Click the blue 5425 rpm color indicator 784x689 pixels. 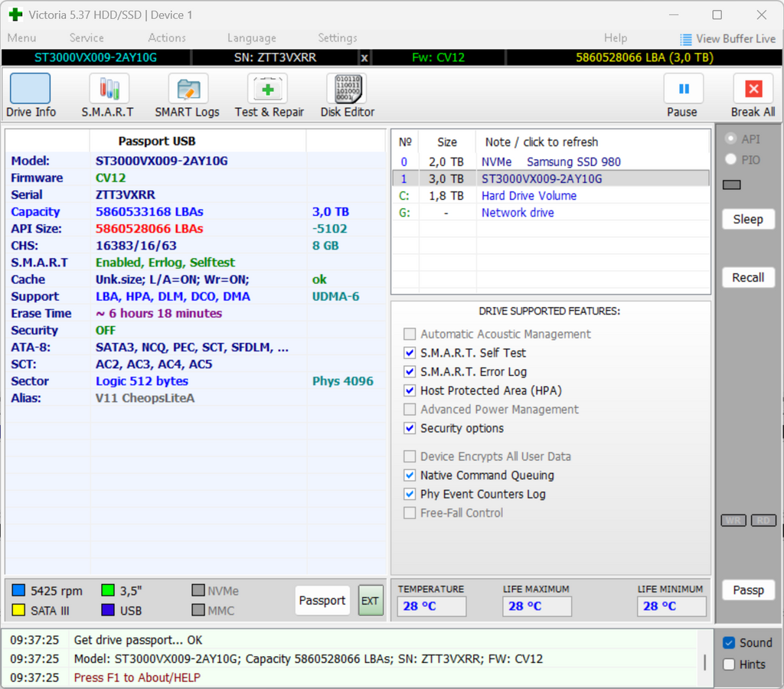[18, 590]
